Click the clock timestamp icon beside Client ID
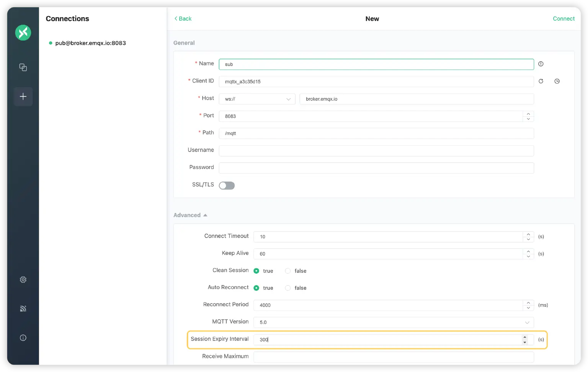Image resolution: width=588 pixels, height=372 pixels. (x=557, y=81)
